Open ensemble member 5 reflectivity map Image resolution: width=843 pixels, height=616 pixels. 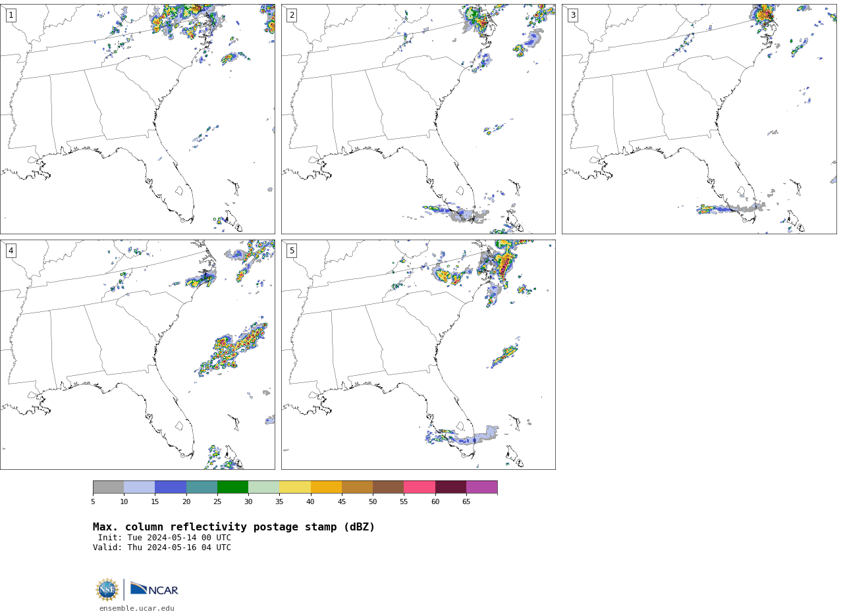418,355
